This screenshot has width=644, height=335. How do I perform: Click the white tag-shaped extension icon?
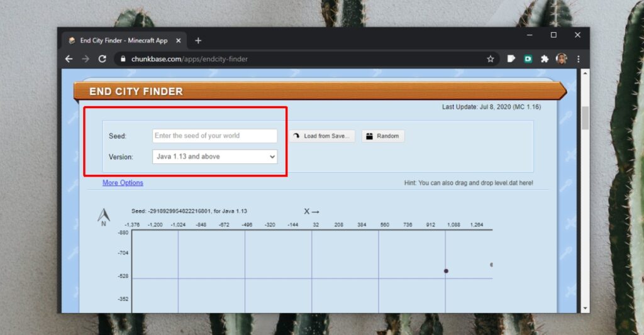pos(511,59)
